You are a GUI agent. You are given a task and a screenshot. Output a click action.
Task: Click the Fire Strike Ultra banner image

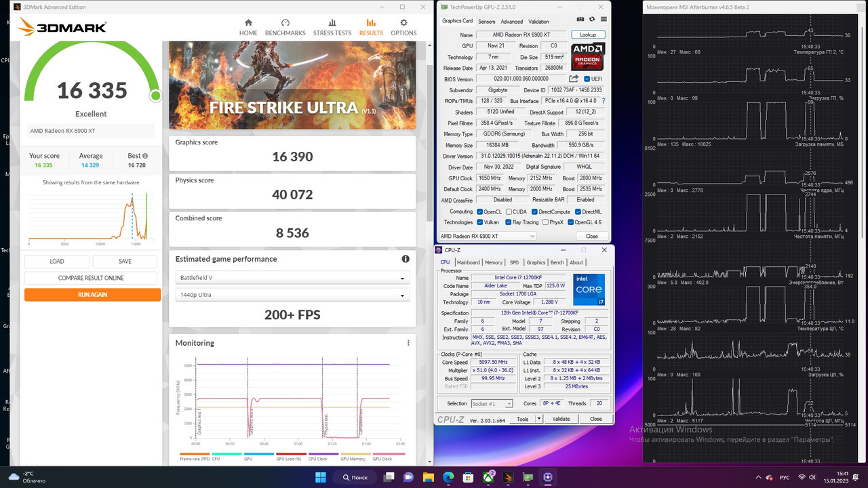pos(292,85)
